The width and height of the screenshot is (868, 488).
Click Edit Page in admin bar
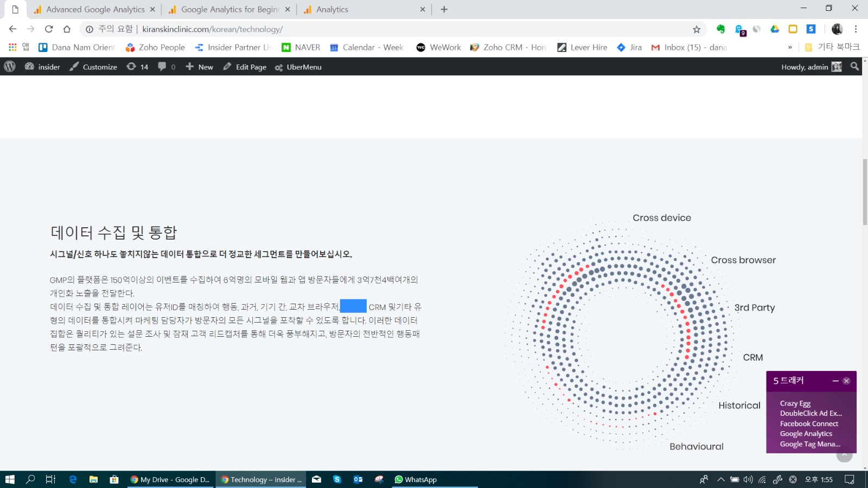245,67
